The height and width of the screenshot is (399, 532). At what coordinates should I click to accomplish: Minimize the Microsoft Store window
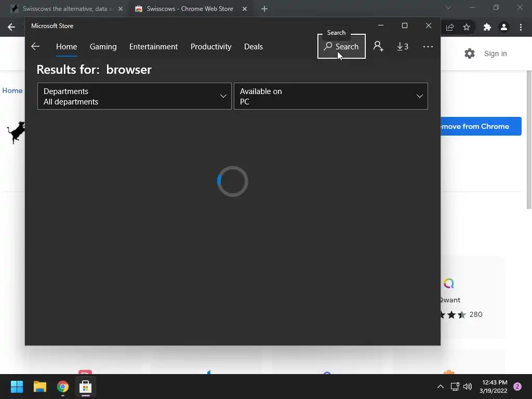381,26
